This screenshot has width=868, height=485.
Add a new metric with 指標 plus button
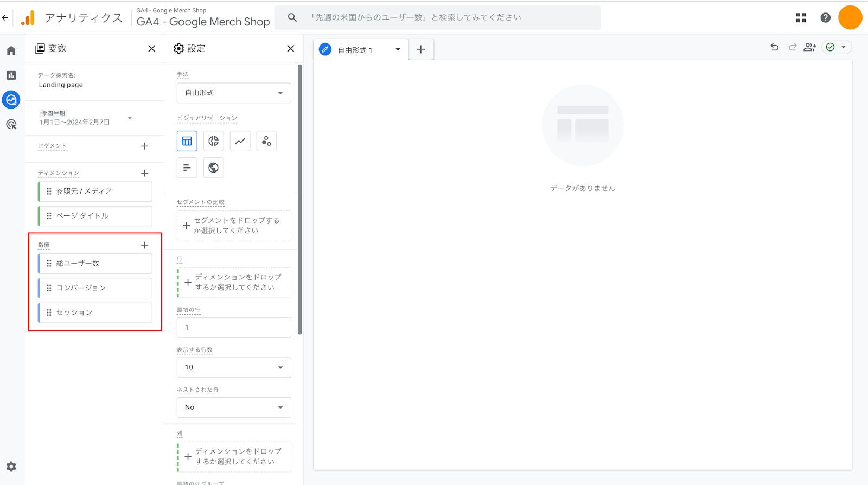pyautogui.click(x=144, y=245)
